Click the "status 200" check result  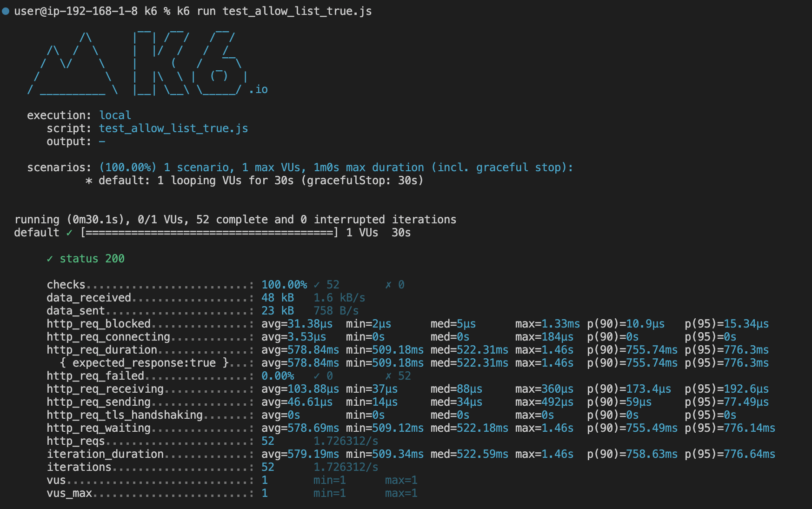(86, 259)
